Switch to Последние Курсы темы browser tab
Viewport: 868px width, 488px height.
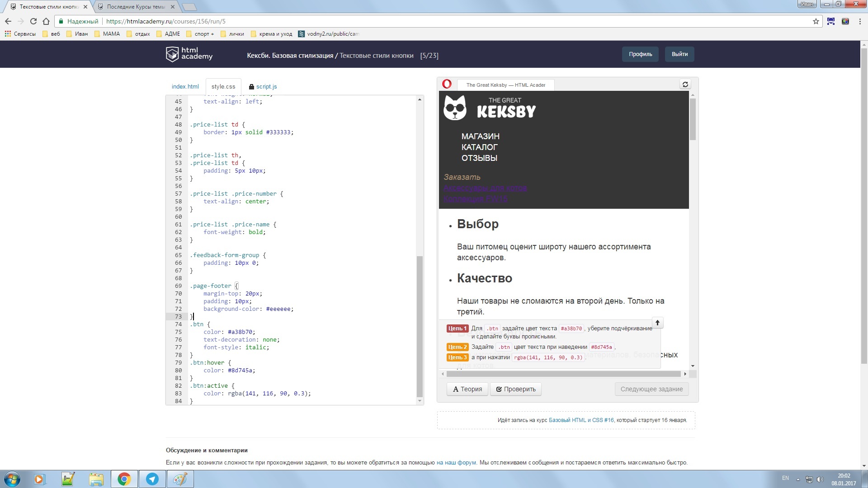pos(136,7)
